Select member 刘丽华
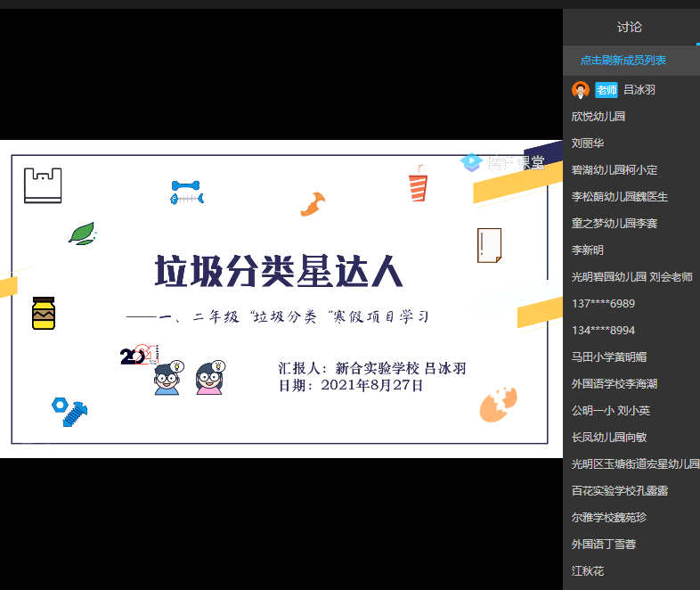This screenshot has height=590, width=700. click(588, 143)
